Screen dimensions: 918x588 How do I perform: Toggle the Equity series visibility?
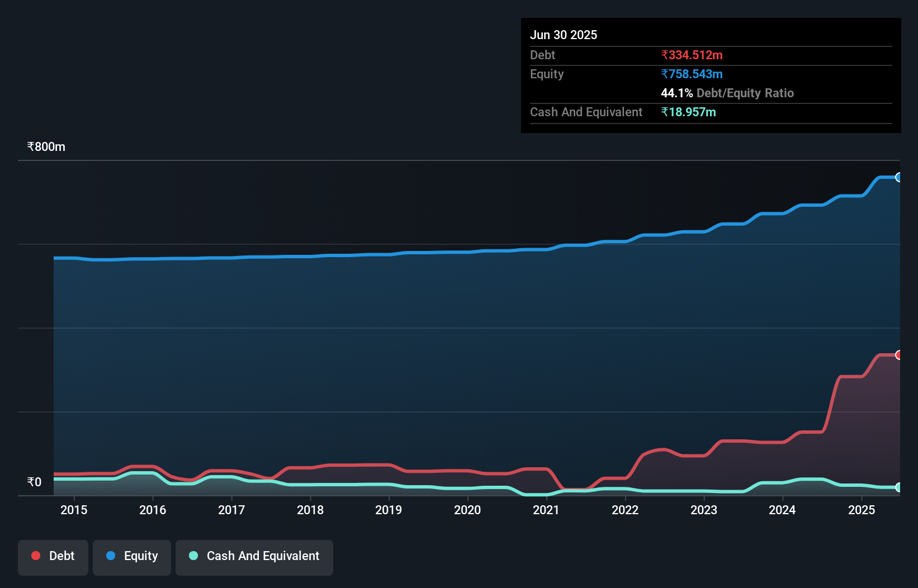pyautogui.click(x=131, y=557)
